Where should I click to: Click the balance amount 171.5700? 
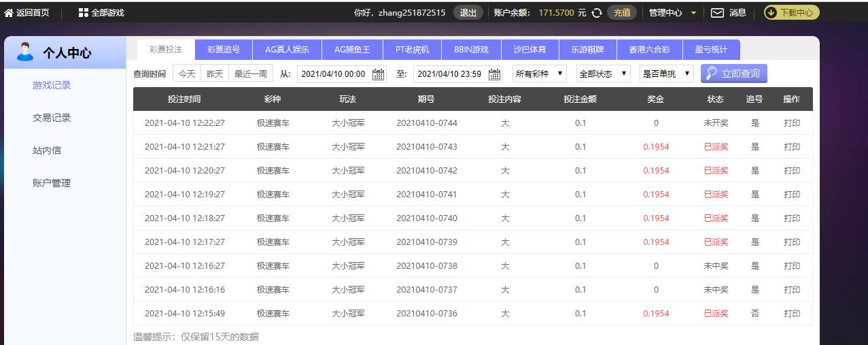pos(557,12)
